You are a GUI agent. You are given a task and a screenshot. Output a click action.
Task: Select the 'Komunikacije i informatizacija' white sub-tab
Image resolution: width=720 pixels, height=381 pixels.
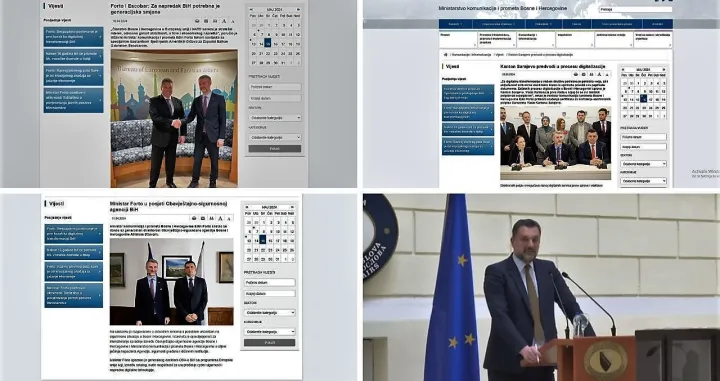pos(536,39)
